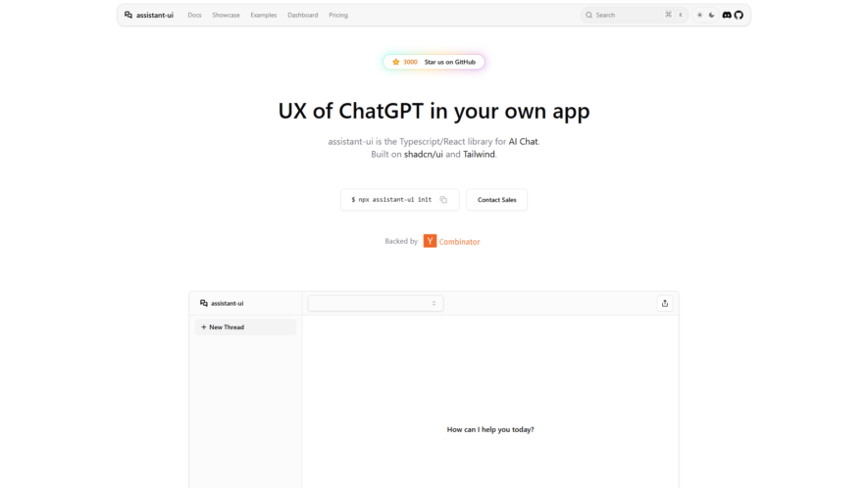Click the star icon next to 3000
The width and height of the screenshot is (868, 488).
click(396, 62)
